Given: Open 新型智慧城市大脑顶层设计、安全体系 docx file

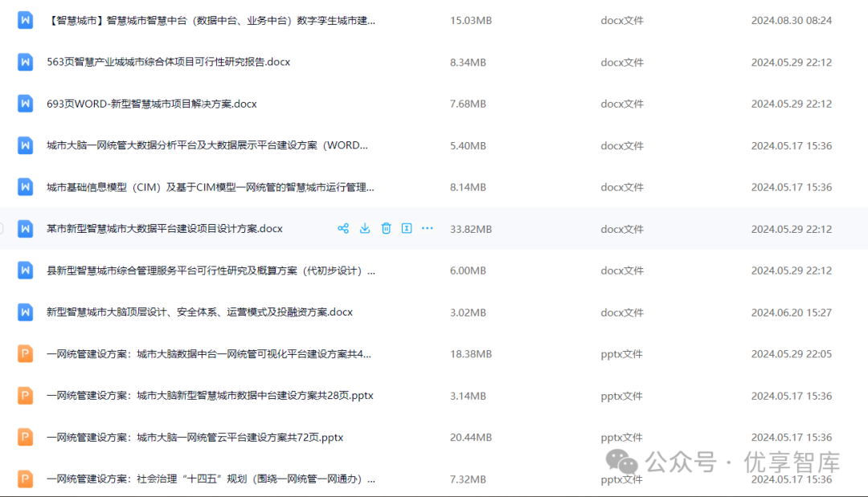Looking at the screenshot, I should pos(199,312).
